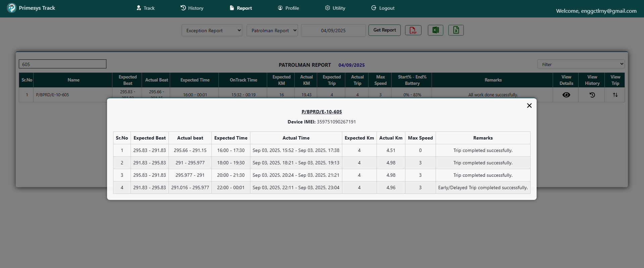Open the Utility menu
This screenshot has height=268, width=644.
click(x=335, y=8)
